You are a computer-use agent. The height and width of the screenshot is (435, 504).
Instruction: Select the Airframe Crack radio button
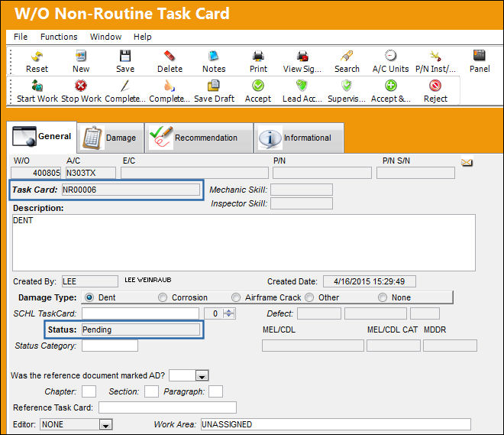(236, 297)
